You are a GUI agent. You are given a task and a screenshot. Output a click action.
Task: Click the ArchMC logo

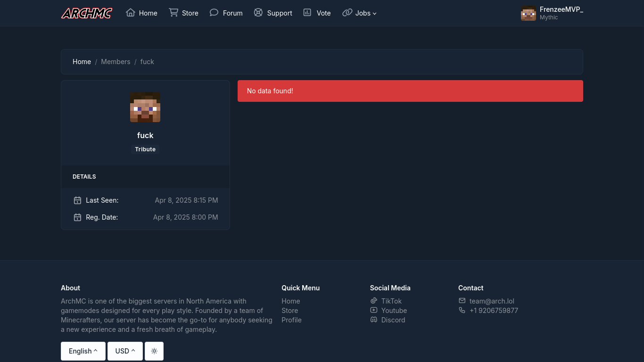87,13
